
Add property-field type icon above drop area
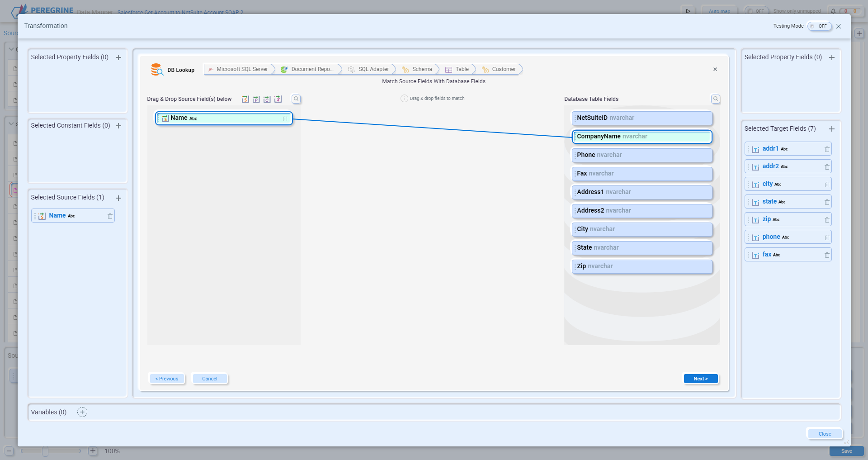pyautogui.click(x=256, y=99)
